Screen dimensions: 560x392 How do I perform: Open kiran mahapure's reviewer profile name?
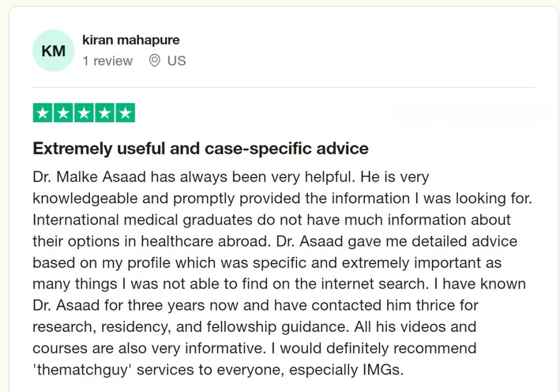[x=131, y=40]
